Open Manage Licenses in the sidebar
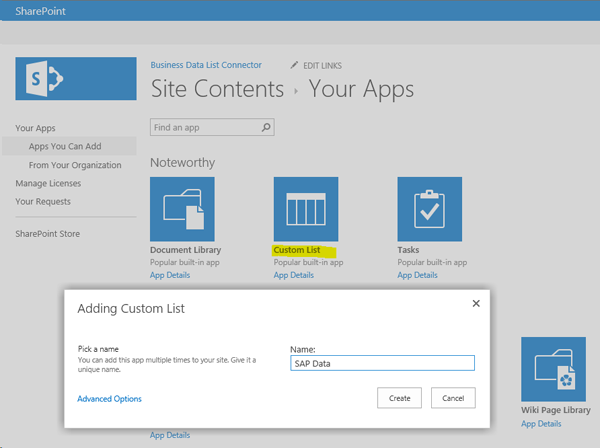Viewport: 600px width, 448px height. coord(48,183)
